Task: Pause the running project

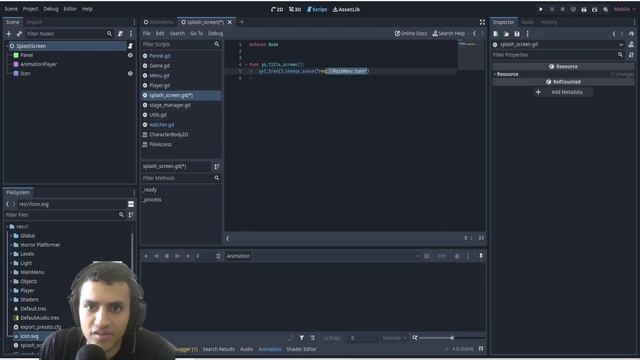Action: (552, 9)
